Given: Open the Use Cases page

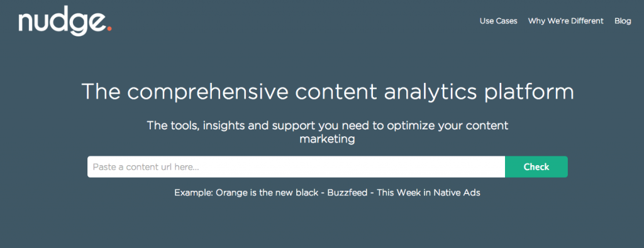Looking at the screenshot, I should 498,21.
